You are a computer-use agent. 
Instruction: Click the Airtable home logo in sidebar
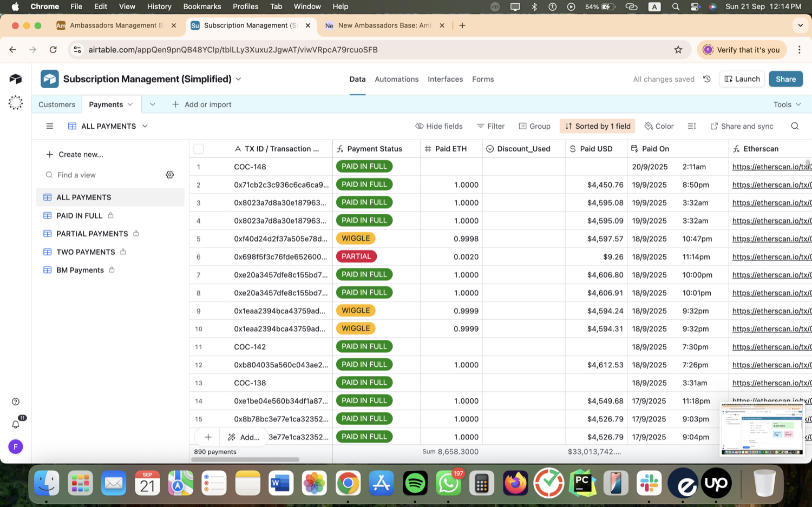point(16,79)
